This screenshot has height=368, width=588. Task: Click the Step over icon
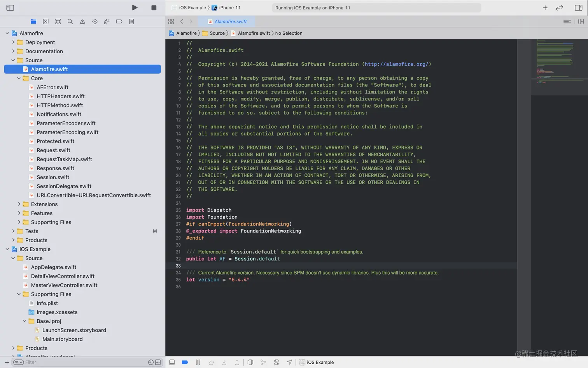pos(211,362)
